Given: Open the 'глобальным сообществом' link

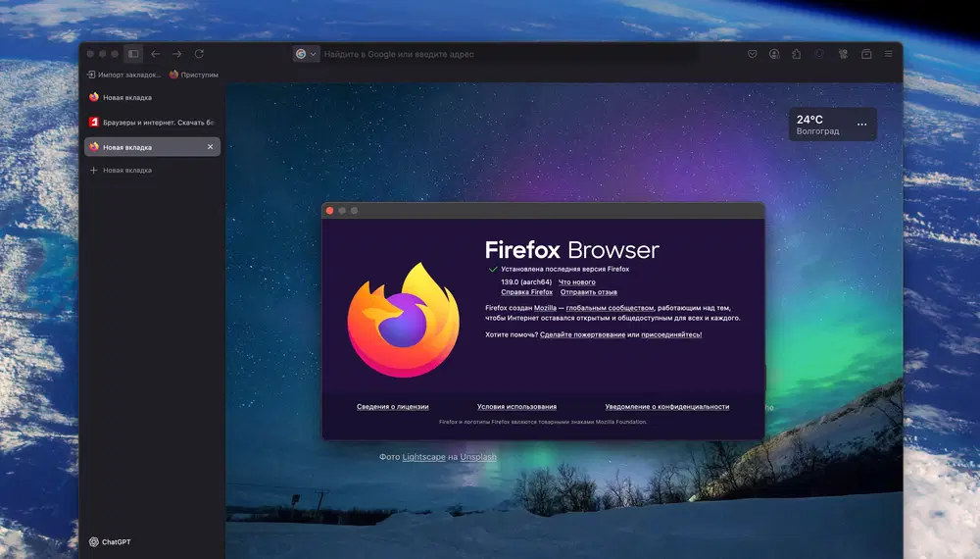Looking at the screenshot, I should (610, 308).
